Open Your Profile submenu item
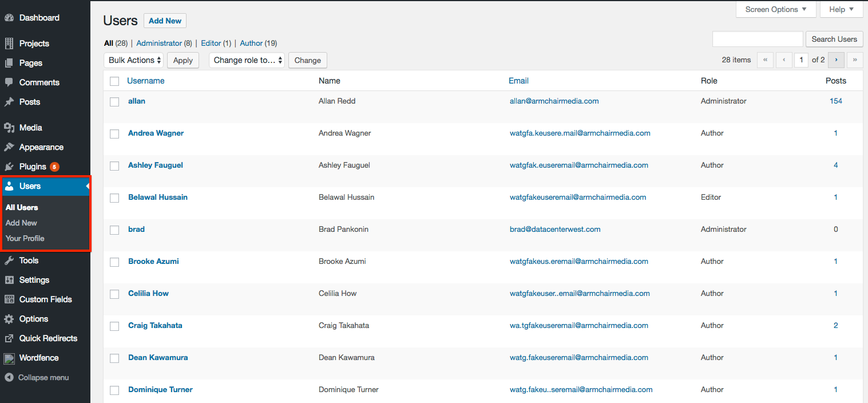Screen dimensions: 868x403 25,238
